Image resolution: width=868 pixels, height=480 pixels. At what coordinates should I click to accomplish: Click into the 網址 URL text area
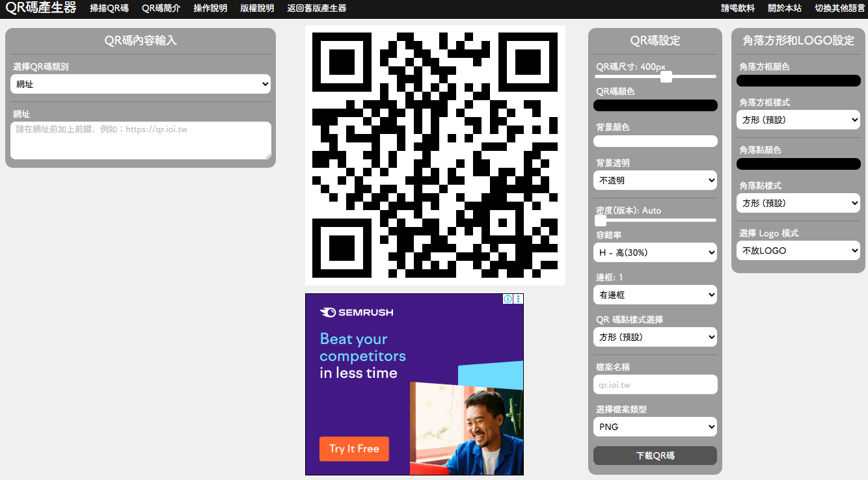tap(141, 140)
